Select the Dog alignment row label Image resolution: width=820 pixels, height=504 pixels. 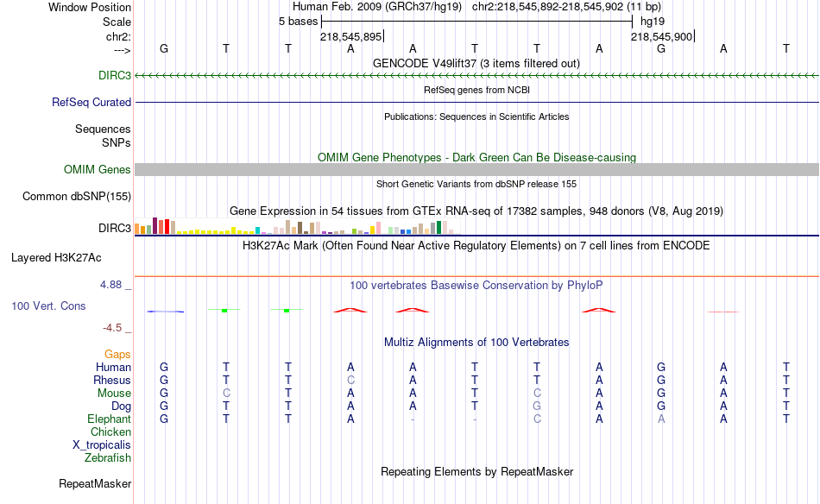[121, 406]
